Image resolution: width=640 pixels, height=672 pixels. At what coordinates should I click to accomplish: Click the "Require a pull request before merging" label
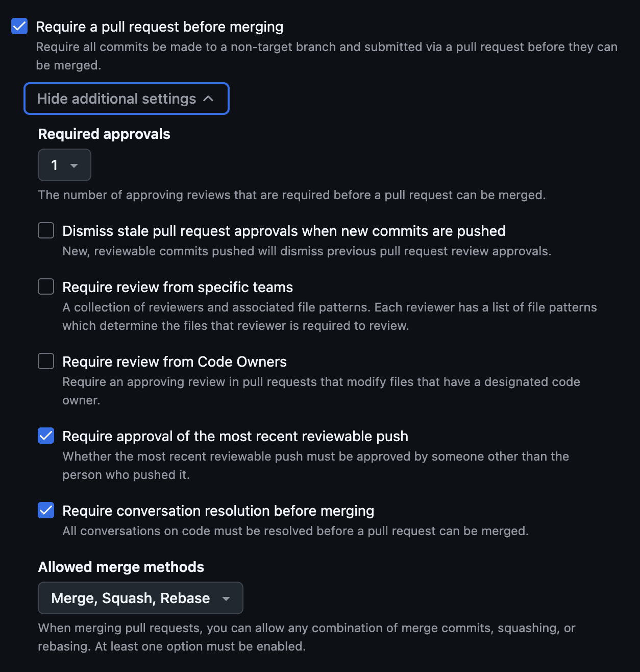pos(159,27)
